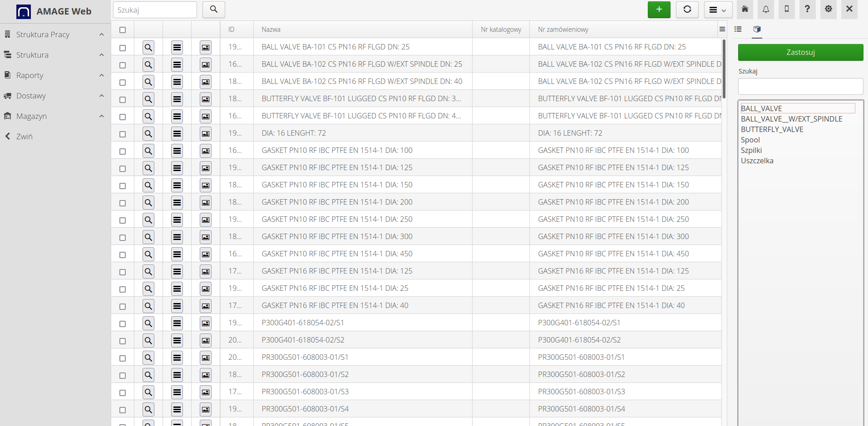Image resolution: width=868 pixels, height=426 pixels.
Task: Open image icon for P300G401-618054-02/S1 row
Action: pyautogui.click(x=206, y=323)
